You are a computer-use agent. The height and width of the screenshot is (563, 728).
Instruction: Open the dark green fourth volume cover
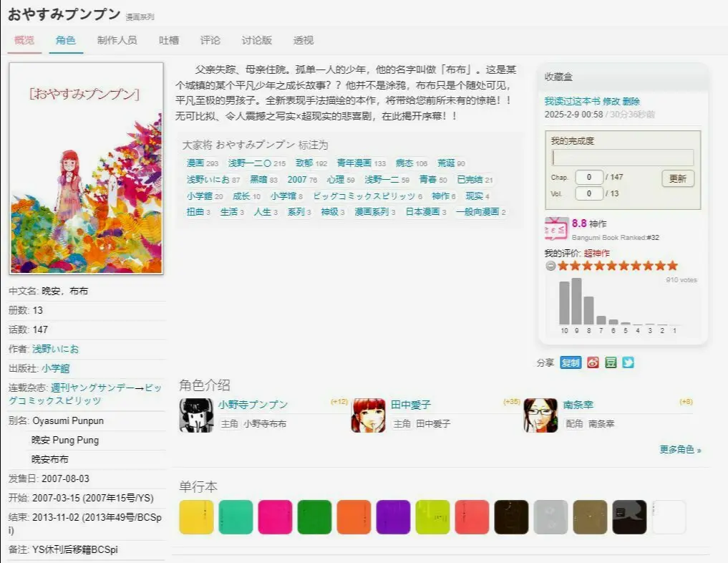click(x=315, y=517)
